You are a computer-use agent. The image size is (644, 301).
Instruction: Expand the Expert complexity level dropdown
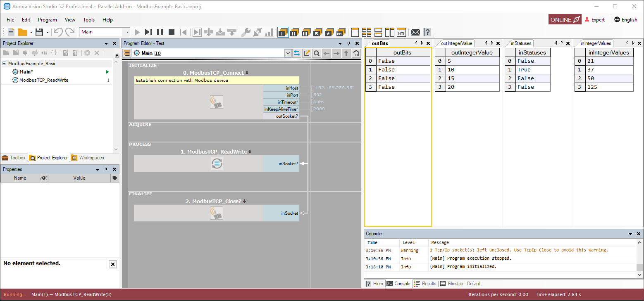click(595, 19)
